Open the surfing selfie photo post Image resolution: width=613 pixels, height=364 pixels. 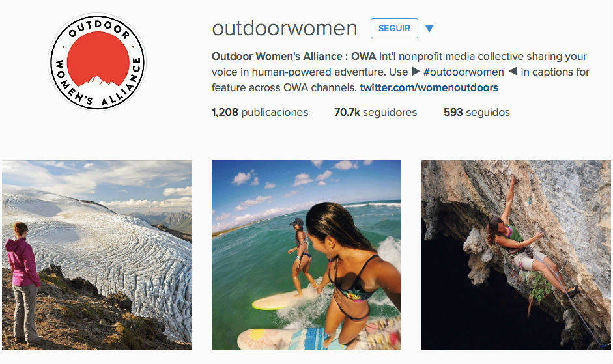306,255
